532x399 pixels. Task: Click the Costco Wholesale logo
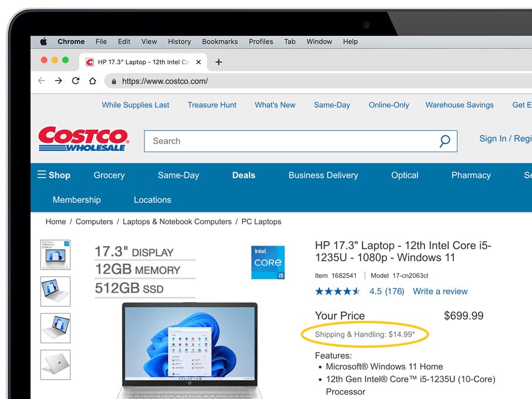[x=83, y=139]
